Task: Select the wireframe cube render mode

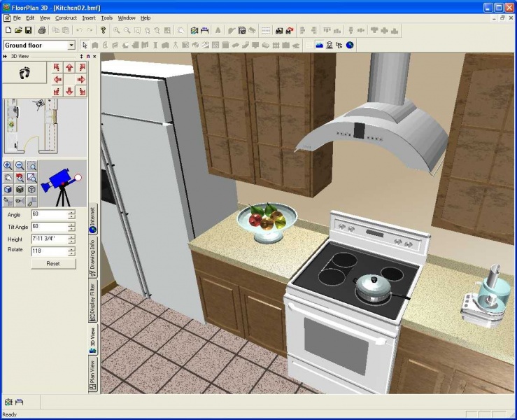Action: [x=31, y=190]
